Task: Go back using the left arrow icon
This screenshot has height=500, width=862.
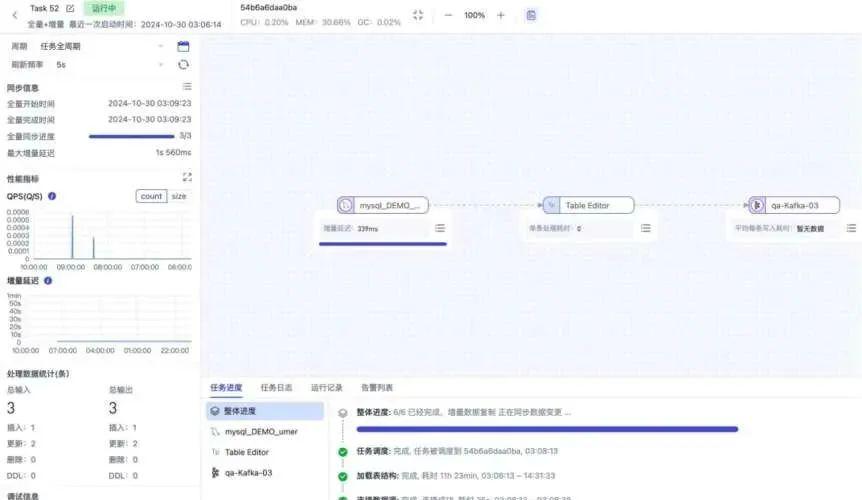Action: [15, 15]
